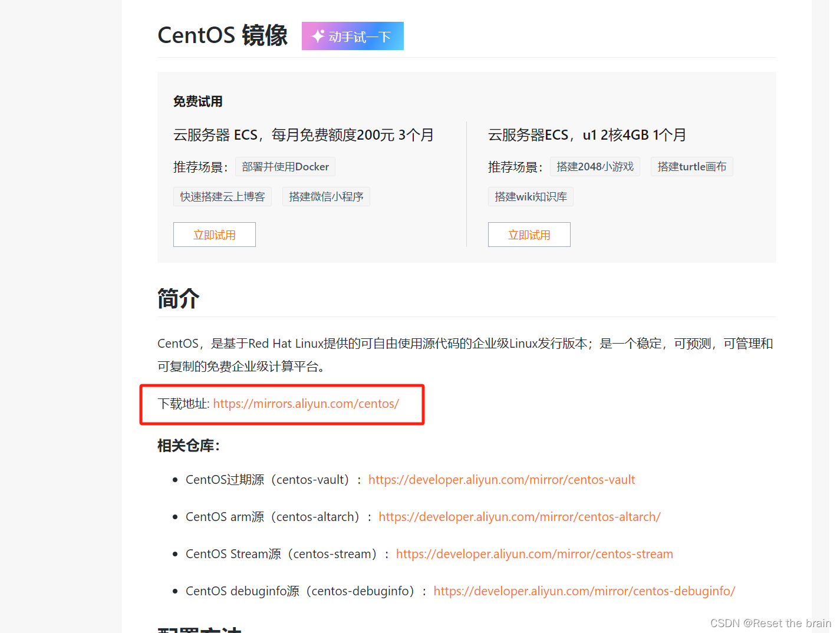Select the 搭建2048小游戏 scenario tag

595,167
